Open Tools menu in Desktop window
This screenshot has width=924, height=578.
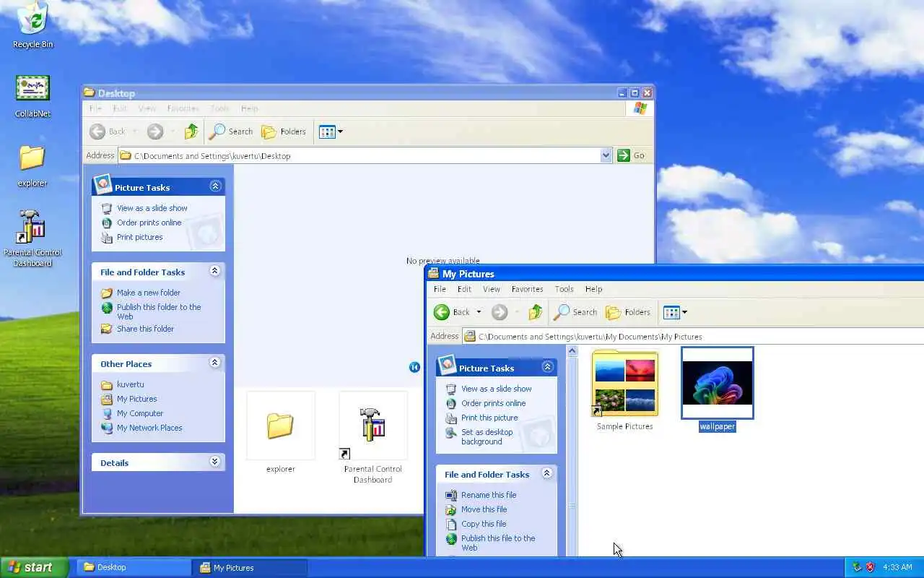pyautogui.click(x=219, y=108)
